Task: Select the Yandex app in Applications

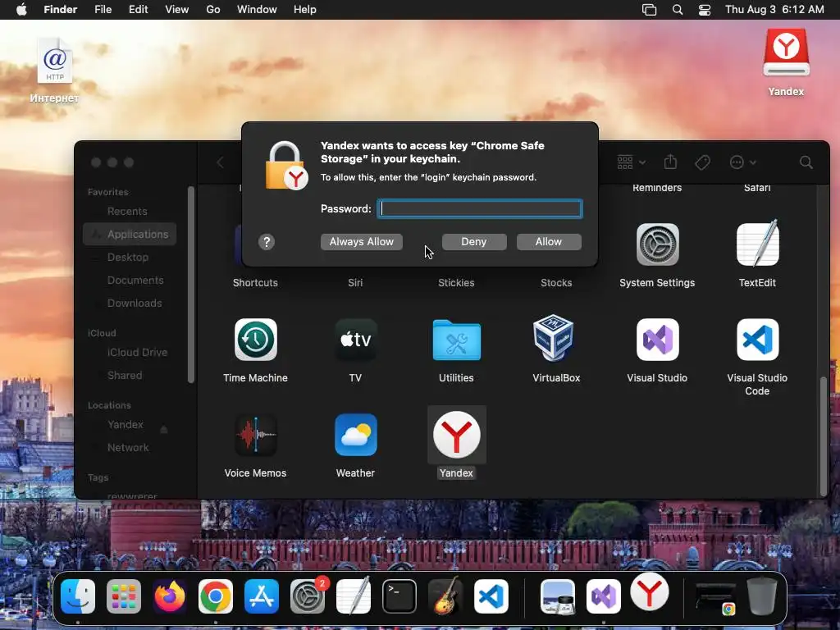Action: [456, 435]
